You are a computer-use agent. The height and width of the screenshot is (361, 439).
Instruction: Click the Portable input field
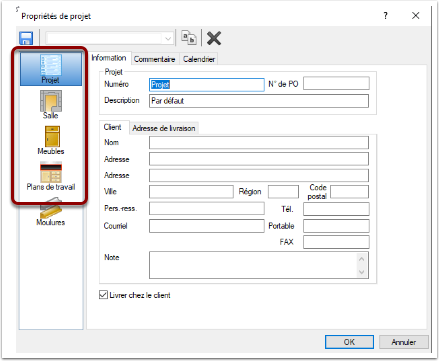[336, 226]
